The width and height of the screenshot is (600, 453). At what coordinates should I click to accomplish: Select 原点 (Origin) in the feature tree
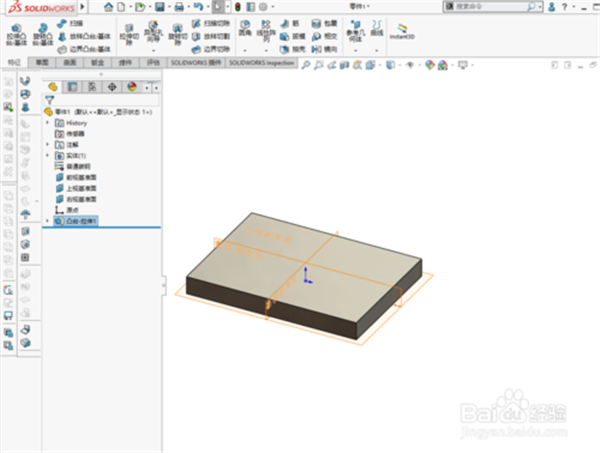pyautogui.click(x=74, y=209)
